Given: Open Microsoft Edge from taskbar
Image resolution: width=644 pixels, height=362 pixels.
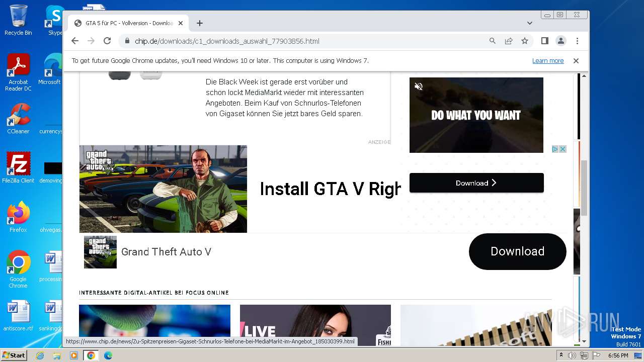Looking at the screenshot, I should click(x=108, y=355).
